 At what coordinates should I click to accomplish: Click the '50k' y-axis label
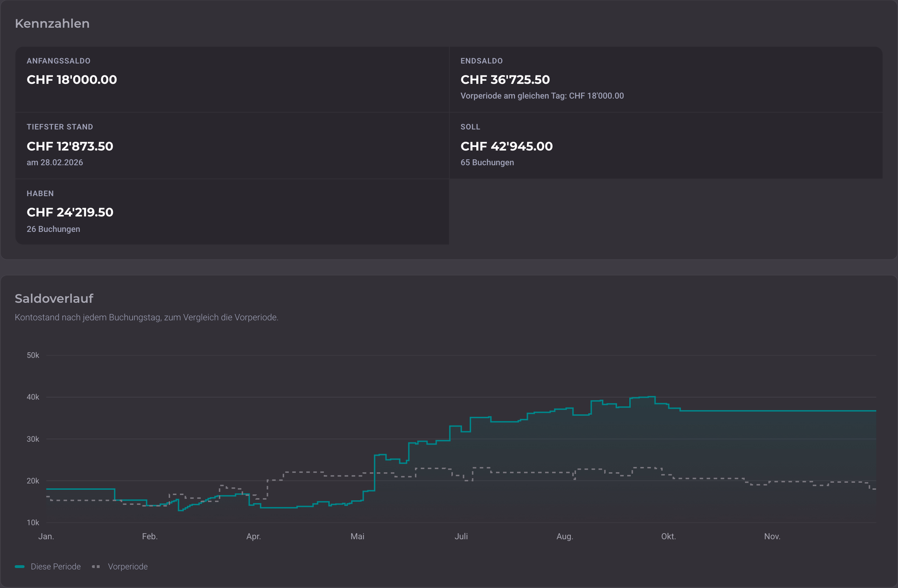33,355
